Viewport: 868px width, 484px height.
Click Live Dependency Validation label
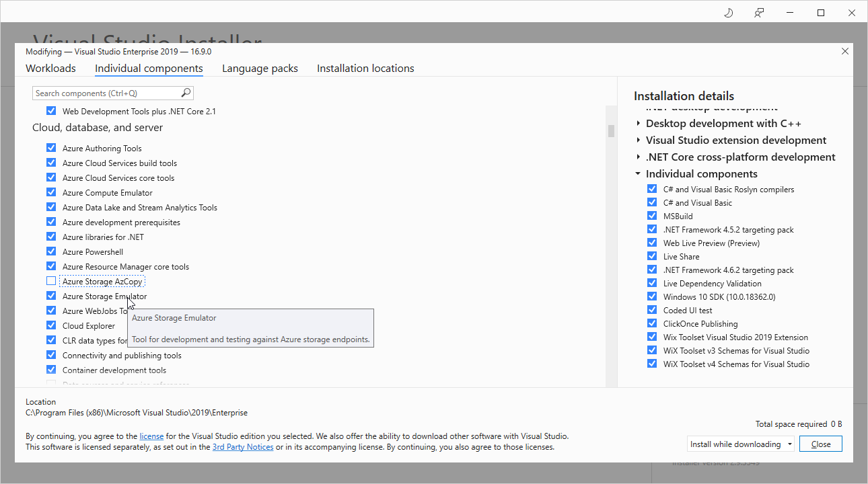pyautogui.click(x=713, y=283)
